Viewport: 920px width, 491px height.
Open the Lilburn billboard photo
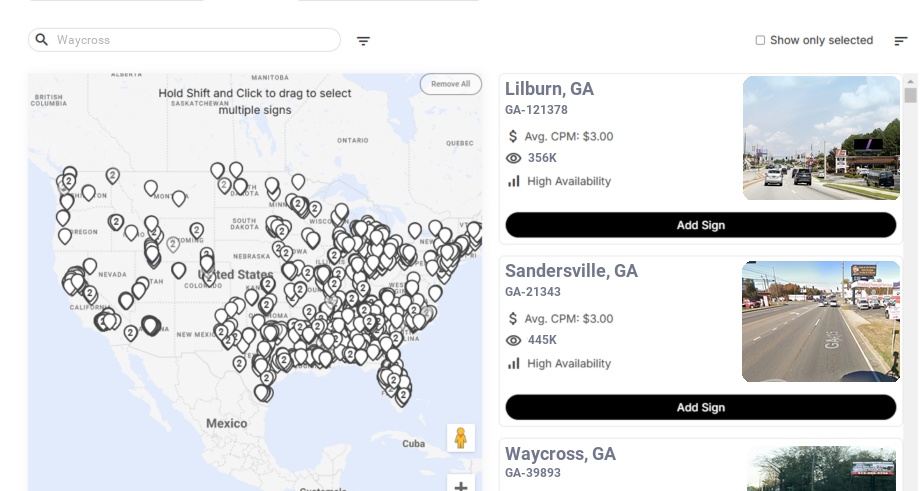point(821,138)
